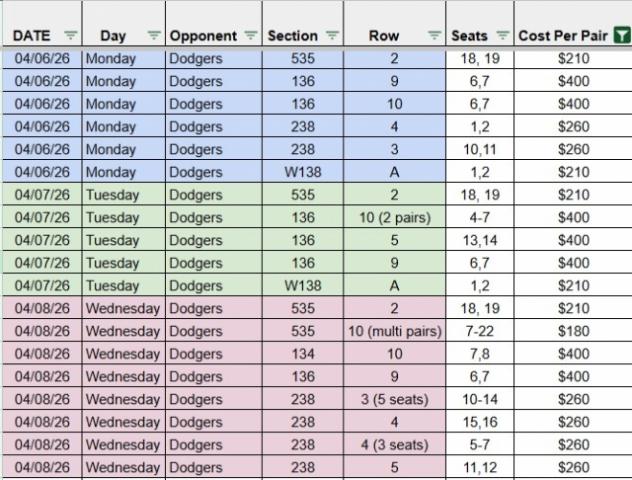Click the "10 (2 pairs)" row cell
This screenshot has height=480, width=632.
(x=394, y=217)
